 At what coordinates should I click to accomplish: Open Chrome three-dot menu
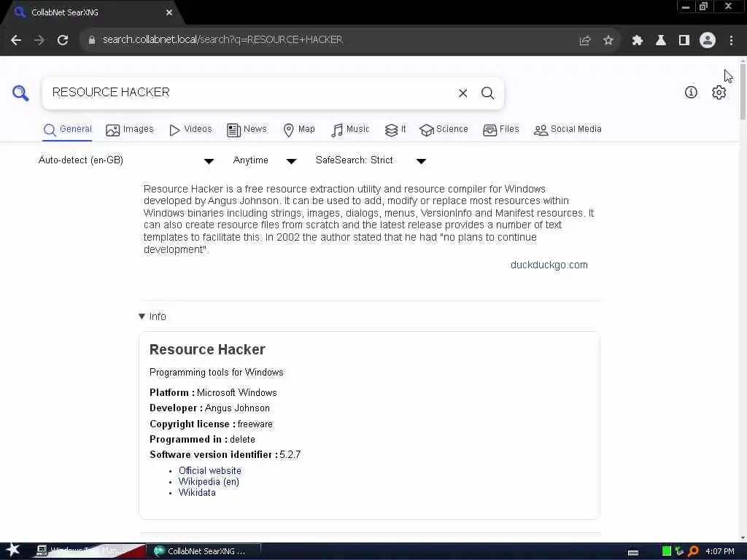[x=731, y=41]
